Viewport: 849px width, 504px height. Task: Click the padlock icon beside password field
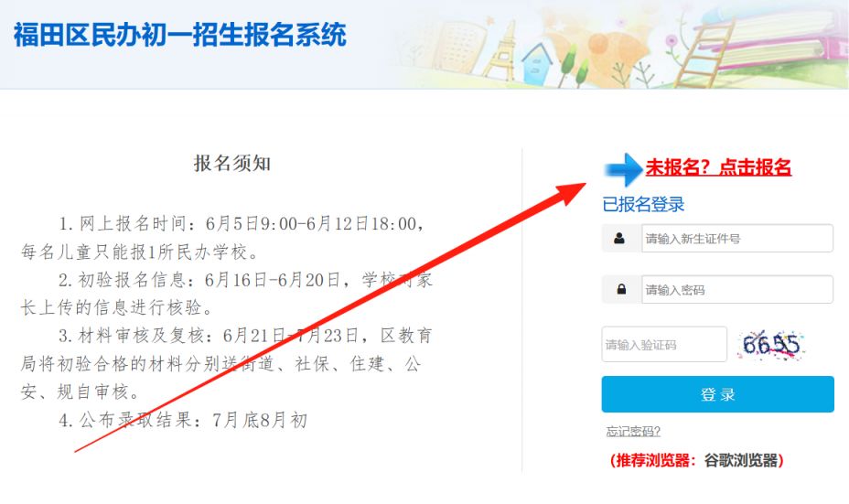click(621, 290)
